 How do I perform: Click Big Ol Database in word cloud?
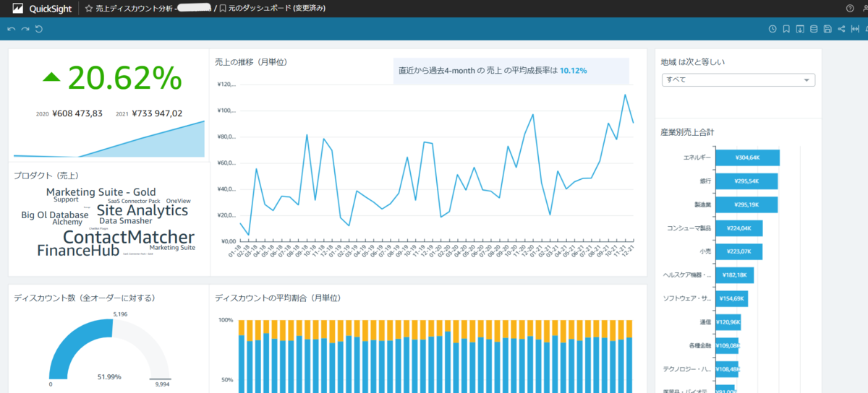click(55, 215)
